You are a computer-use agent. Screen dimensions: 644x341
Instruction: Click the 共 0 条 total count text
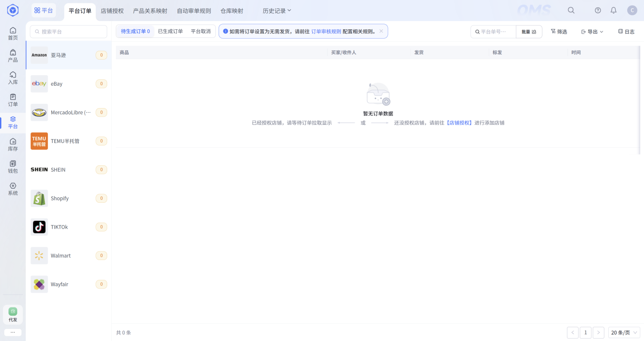coord(124,332)
